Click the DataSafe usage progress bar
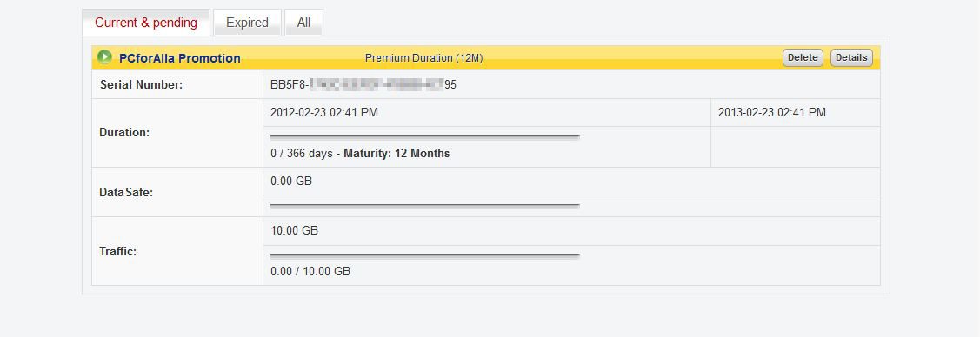Screen dimensions: 980x337 click(425, 205)
